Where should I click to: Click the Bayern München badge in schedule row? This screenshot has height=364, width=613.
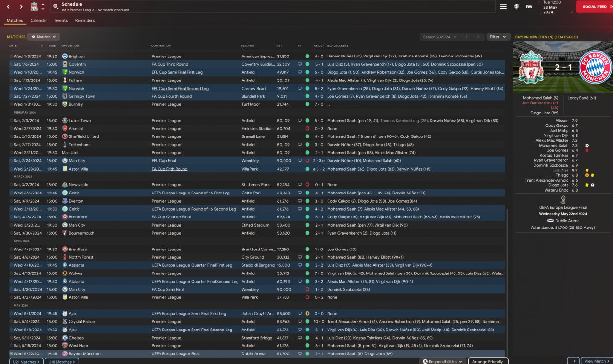click(65, 354)
